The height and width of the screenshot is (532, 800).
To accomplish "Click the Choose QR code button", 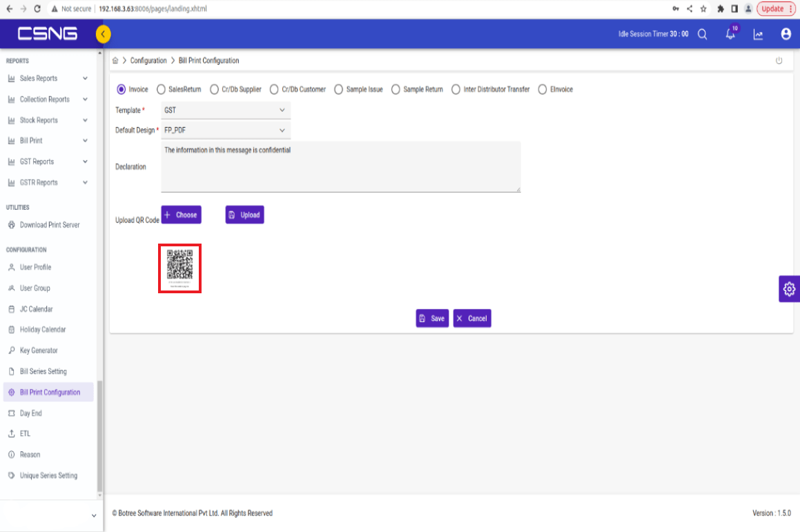I will pos(181,215).
